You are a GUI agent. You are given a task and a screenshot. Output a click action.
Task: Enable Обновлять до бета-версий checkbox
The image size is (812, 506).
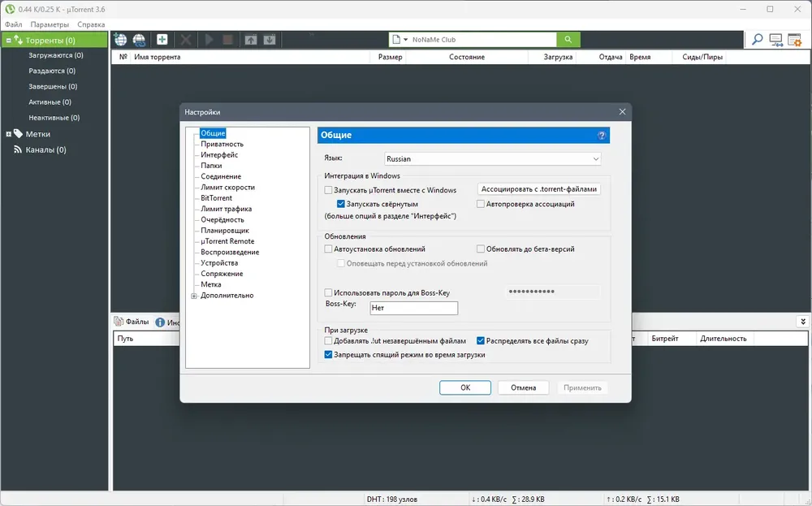coord(480,249)
